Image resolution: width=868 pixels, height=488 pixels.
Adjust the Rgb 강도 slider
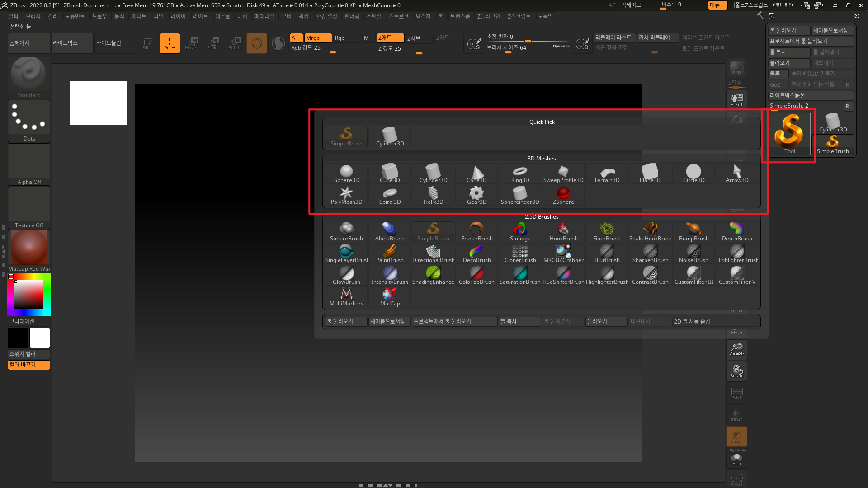[332, 48]
